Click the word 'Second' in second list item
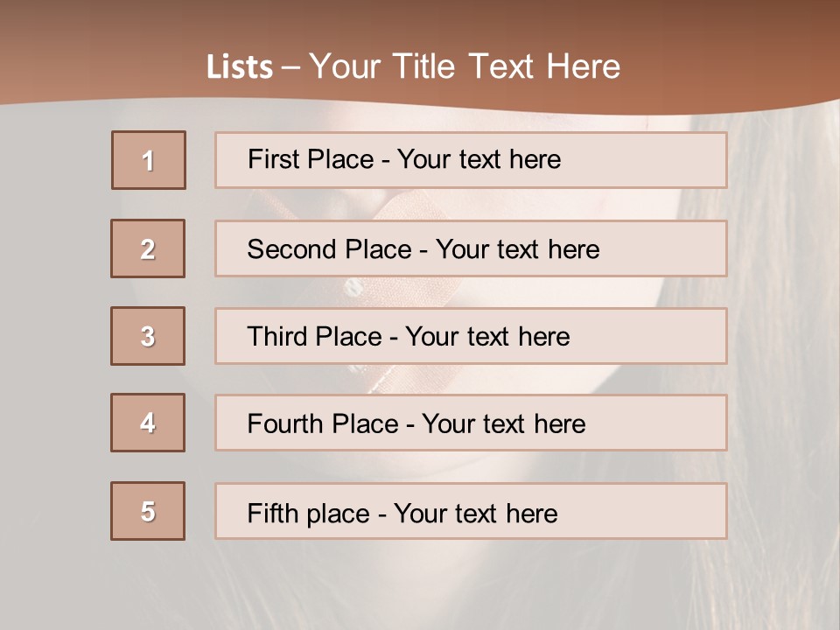 pyautogui.click(x=291, y=249)
